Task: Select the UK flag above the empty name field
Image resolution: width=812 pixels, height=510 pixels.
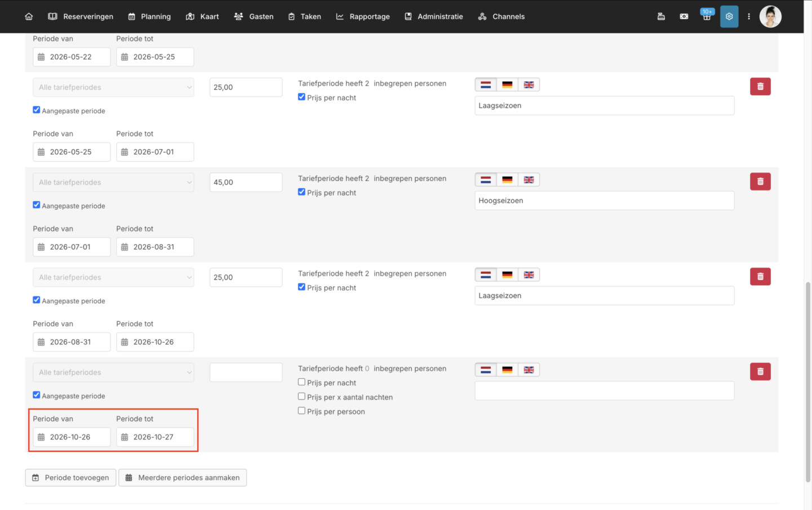Action: tap(529, 370)
